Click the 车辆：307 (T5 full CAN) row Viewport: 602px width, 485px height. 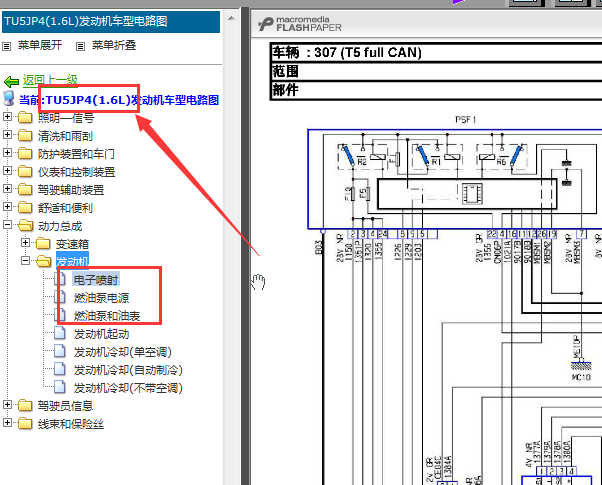tap(437, 52)
